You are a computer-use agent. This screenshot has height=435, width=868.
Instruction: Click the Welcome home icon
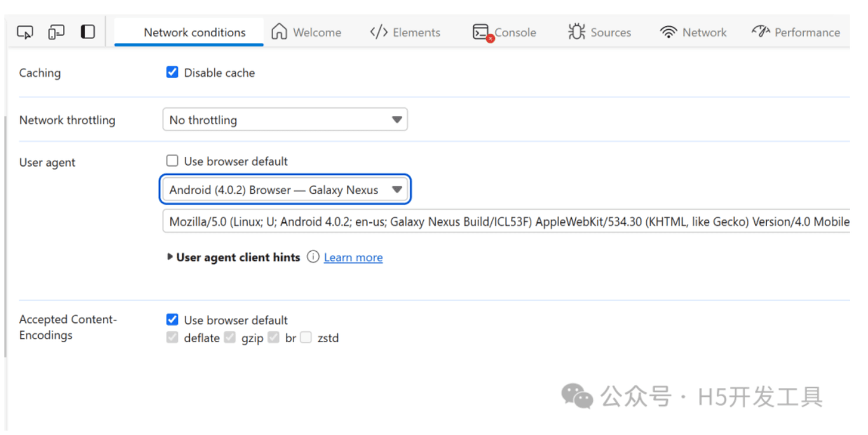(x=279, y=32)
